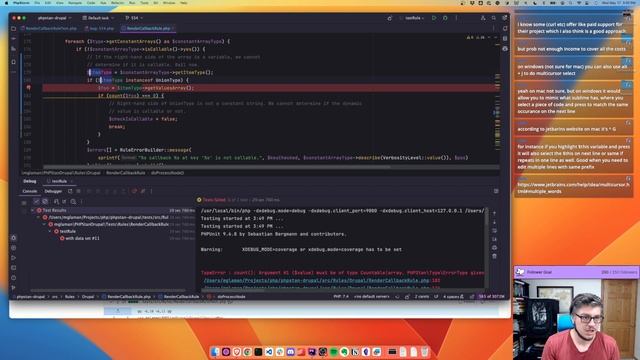The image size is (640, 360).
Task: Open the Project tool window folder icon
Action: (13, 29)
